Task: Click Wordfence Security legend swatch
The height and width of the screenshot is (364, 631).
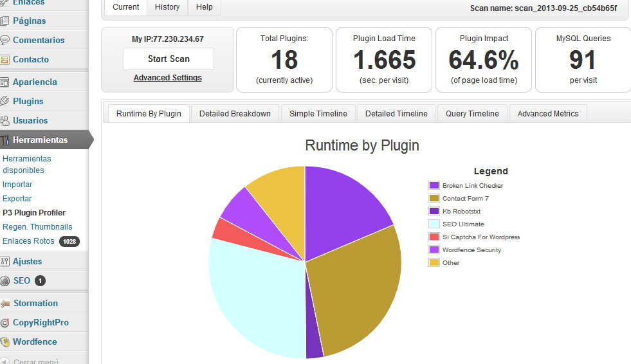Action: [434, 250]
